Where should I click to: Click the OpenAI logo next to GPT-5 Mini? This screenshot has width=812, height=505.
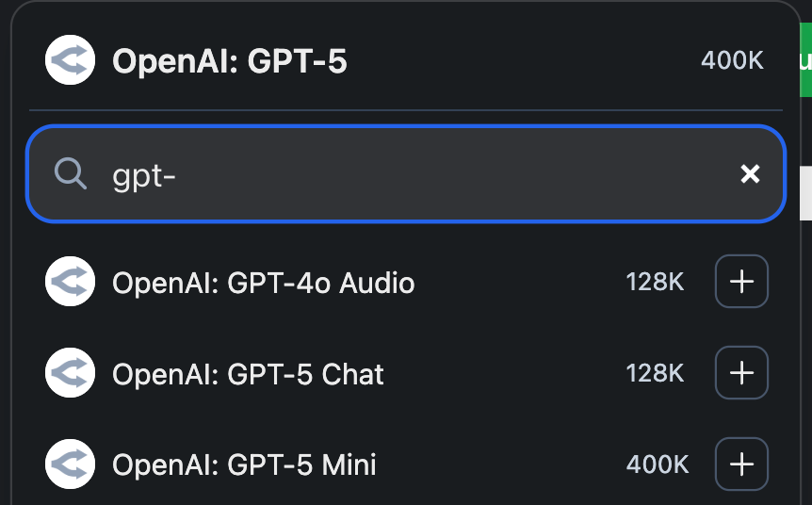[70, 464]
